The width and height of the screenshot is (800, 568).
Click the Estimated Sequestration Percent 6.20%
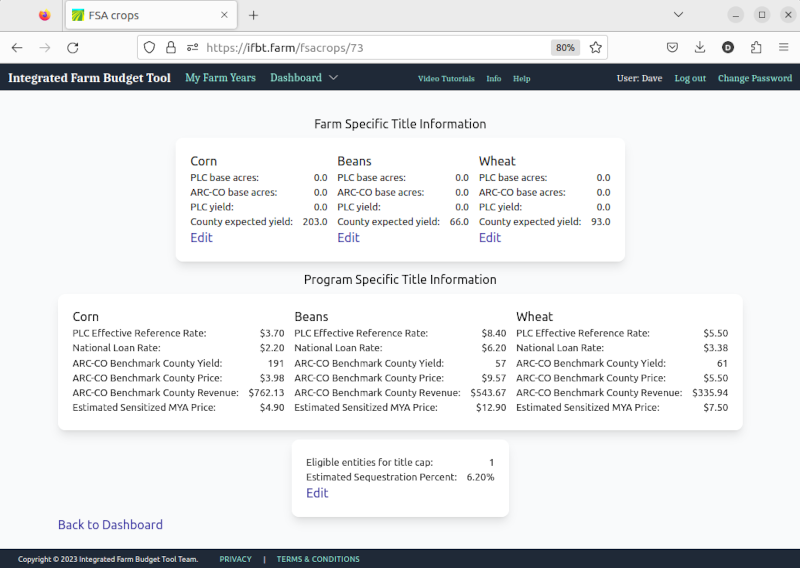point(481,478)
